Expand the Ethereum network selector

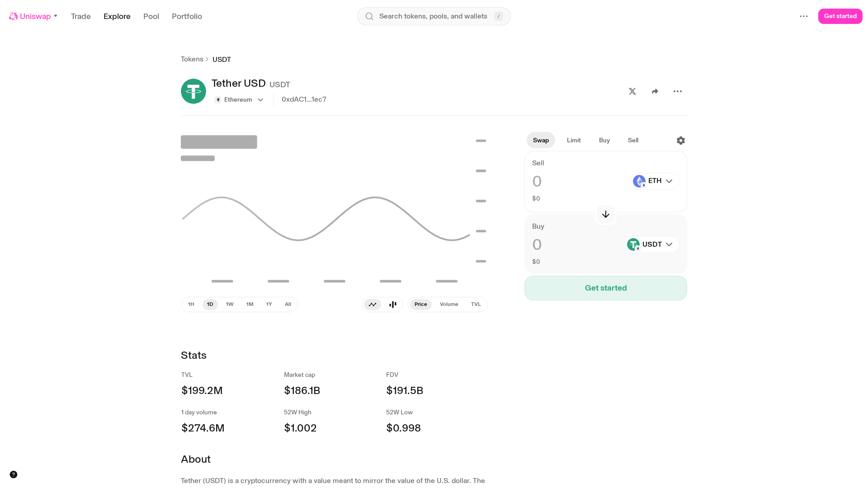(239, 100)
